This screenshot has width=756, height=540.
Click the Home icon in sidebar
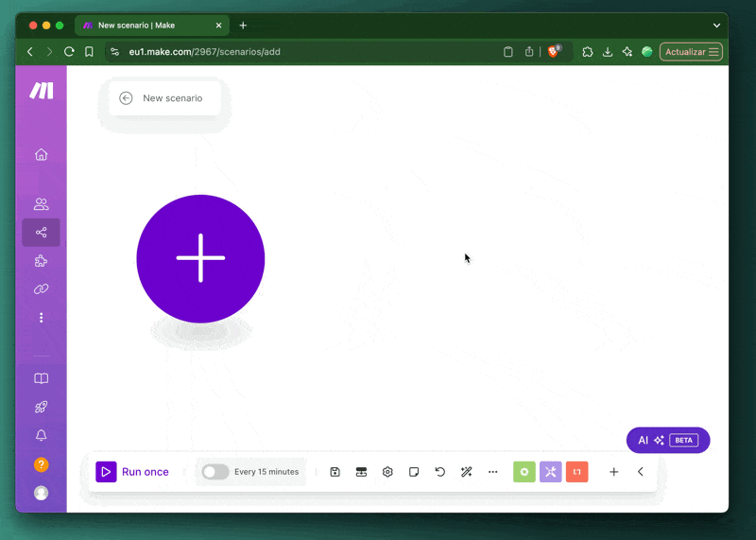click(x=41, y=155)
